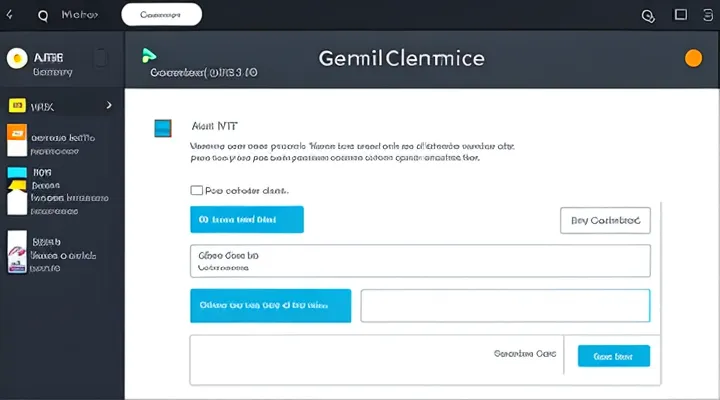The width and height of the screenshot is (720, 400).
Task: Open the yellow circular avatar in the sidebar
Action: [16, 59]
